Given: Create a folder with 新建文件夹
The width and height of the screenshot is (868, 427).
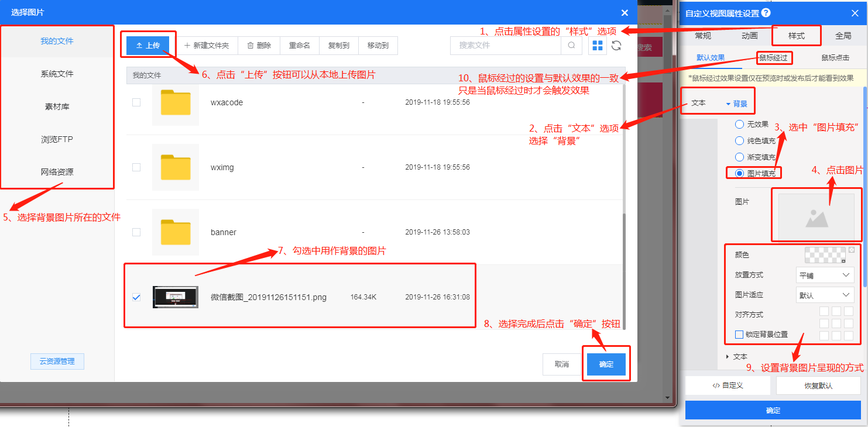Looking at the screenshot, I should click(x=206, y=46).
